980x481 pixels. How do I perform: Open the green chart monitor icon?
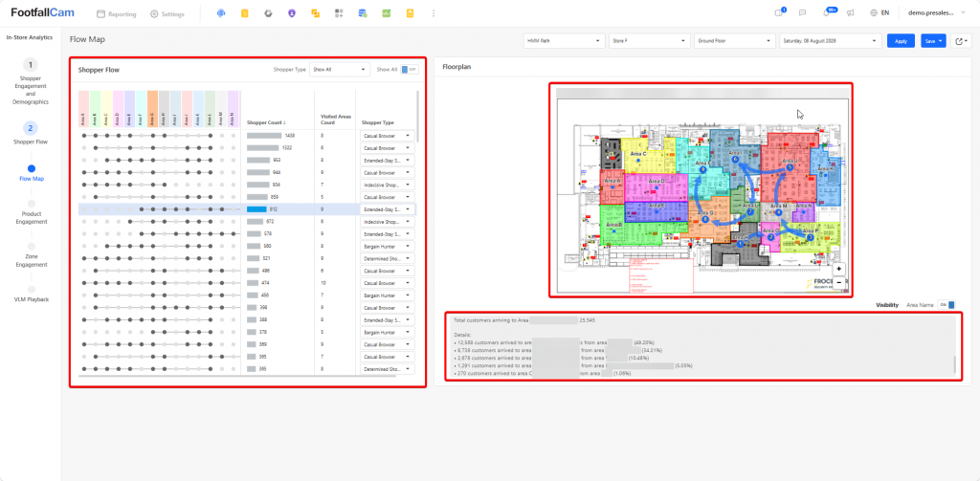click(387, 13)
